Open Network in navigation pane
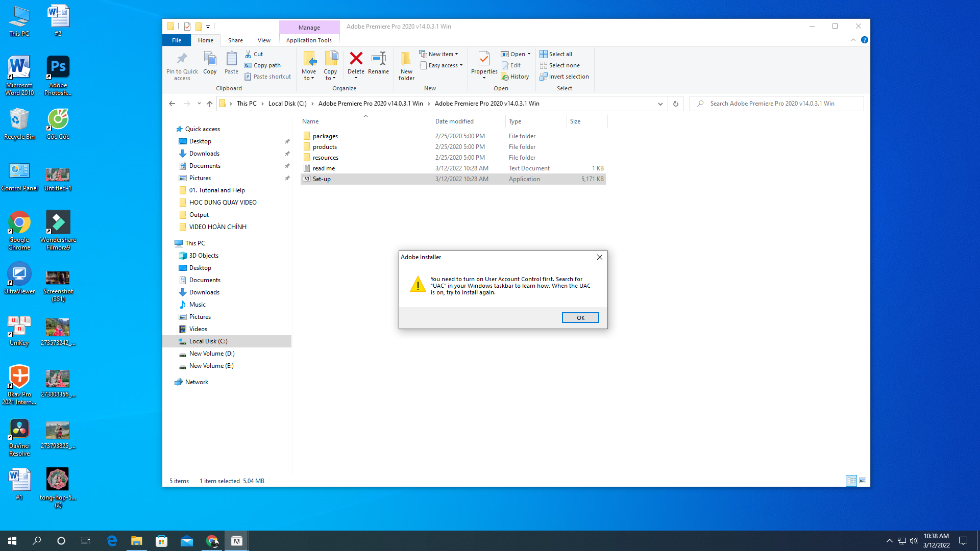Viewport: 980px width, 551px height. pos(197,382)
